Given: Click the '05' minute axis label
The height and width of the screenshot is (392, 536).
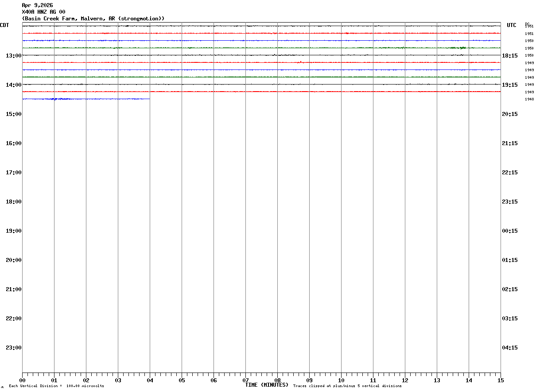Looking at the screenshot, I should click(x=182, y=380).
